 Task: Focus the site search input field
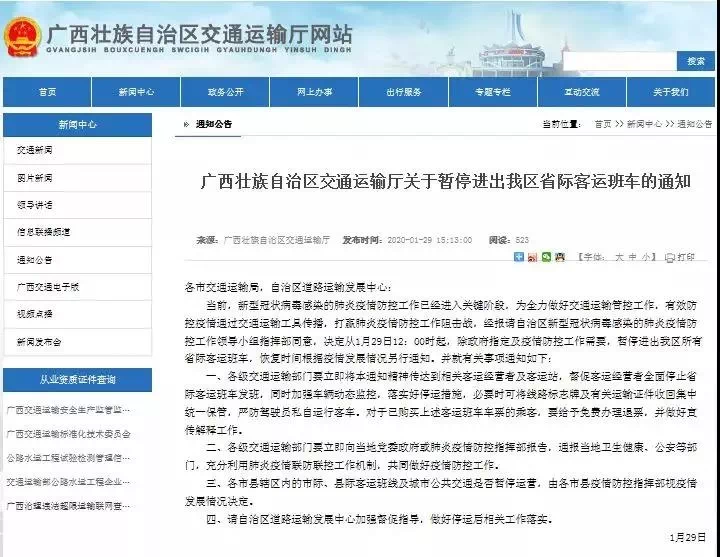[620, 61]
